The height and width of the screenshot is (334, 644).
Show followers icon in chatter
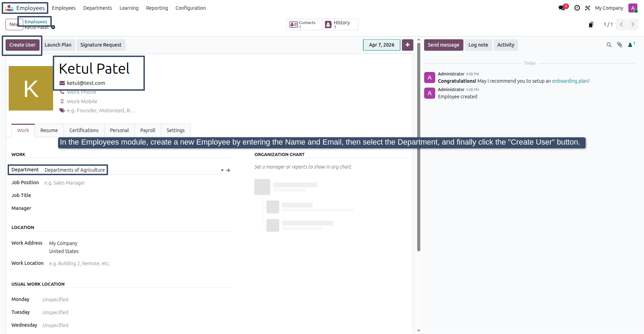(x=631, y=44)
